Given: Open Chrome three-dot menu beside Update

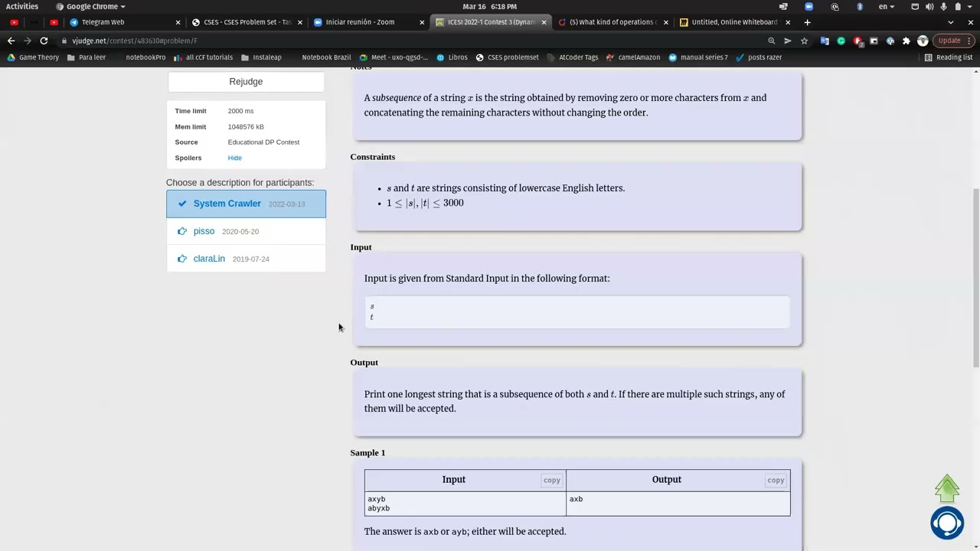Looking at the screenshot, I should 971,41.
